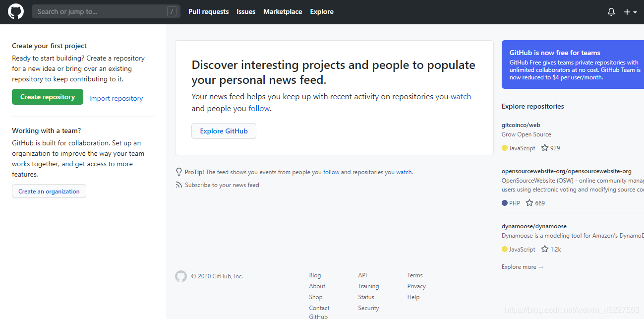Image resolution: width=644 pixels, height=319 pixels.
Task: Focus the Search or jump to field
Action: [x=106, y=11]
